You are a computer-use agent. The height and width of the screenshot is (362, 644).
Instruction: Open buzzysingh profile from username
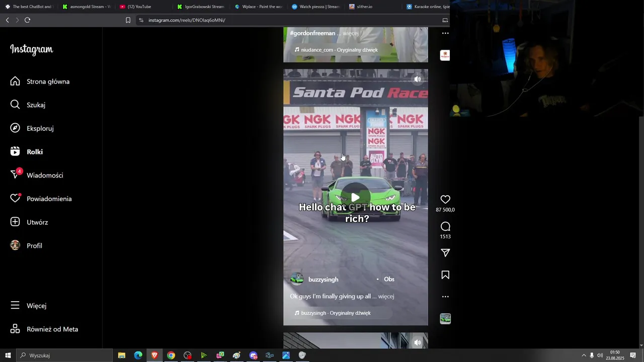(323, 279)
